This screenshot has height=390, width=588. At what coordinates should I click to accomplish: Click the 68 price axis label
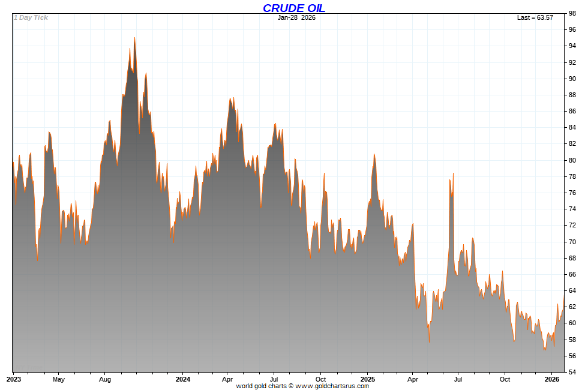[572, 258]
